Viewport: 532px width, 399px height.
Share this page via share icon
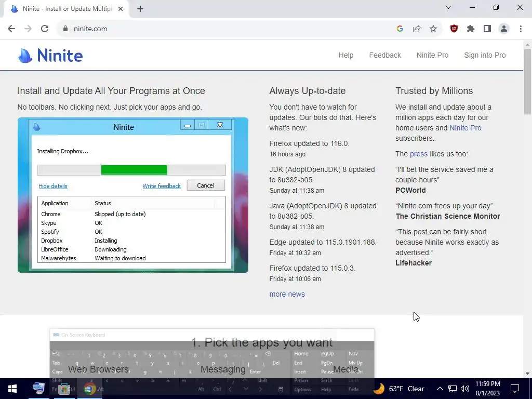click(x=417, y=29)
